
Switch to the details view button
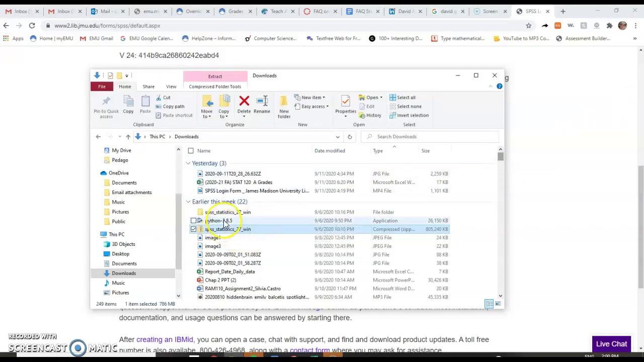coord(489,304)
